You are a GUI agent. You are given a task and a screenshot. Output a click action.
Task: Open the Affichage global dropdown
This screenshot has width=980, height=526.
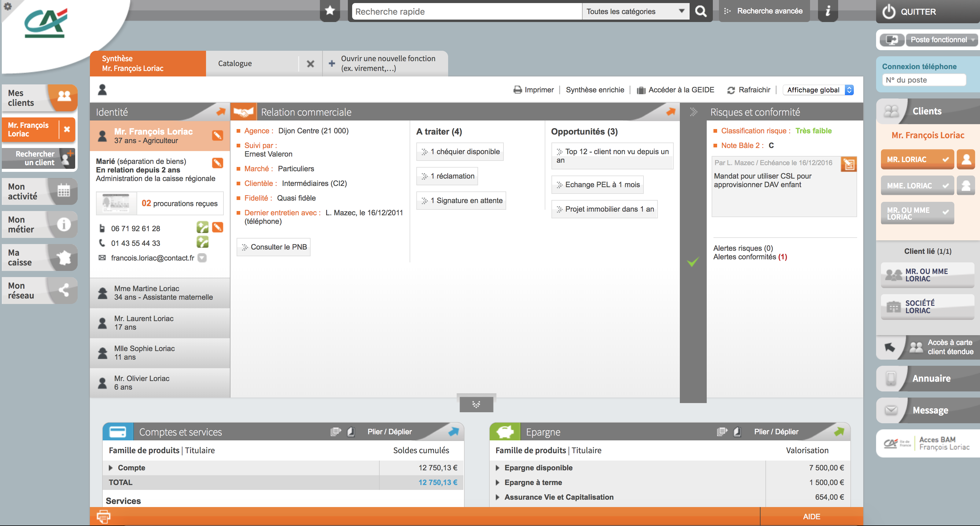click(818, 90)
